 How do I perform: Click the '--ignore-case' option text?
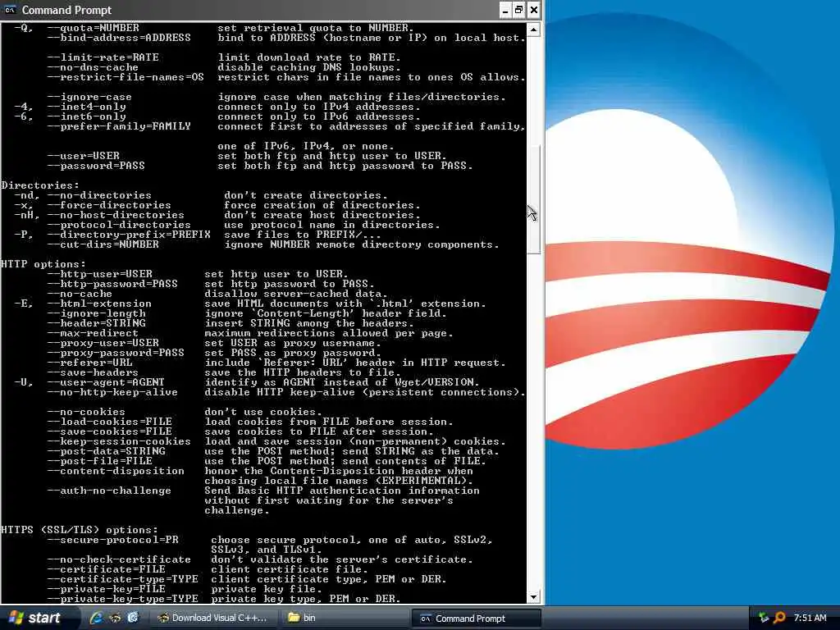tap(89, 97)
